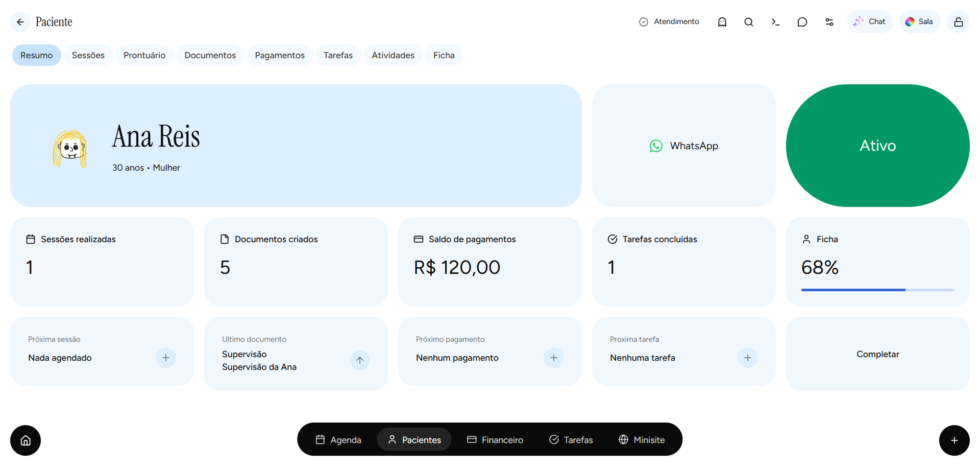
Task: Open Tarefas in bottom navigation
Action: 571,439
